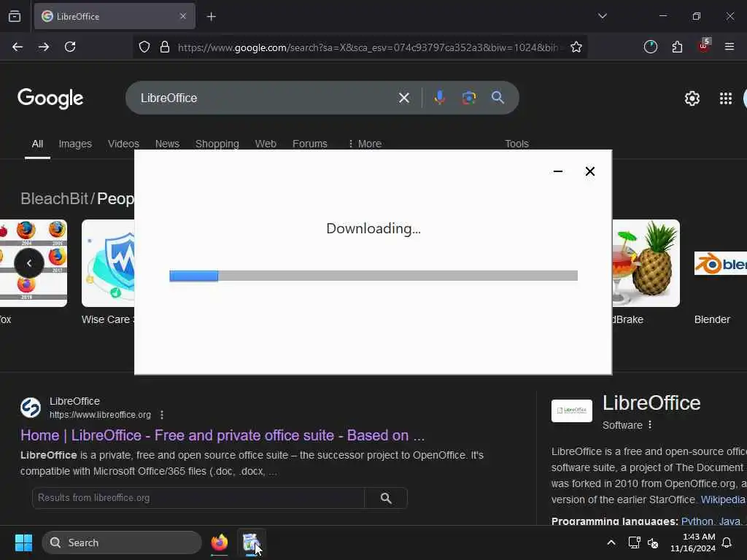The image size is (747, 560).
Task: Select the All results tab
Action: click(x=37, y=144)
